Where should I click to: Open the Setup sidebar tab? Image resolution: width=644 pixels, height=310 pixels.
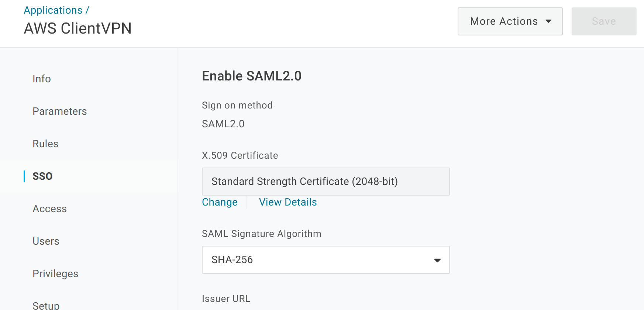coord(46,305)
